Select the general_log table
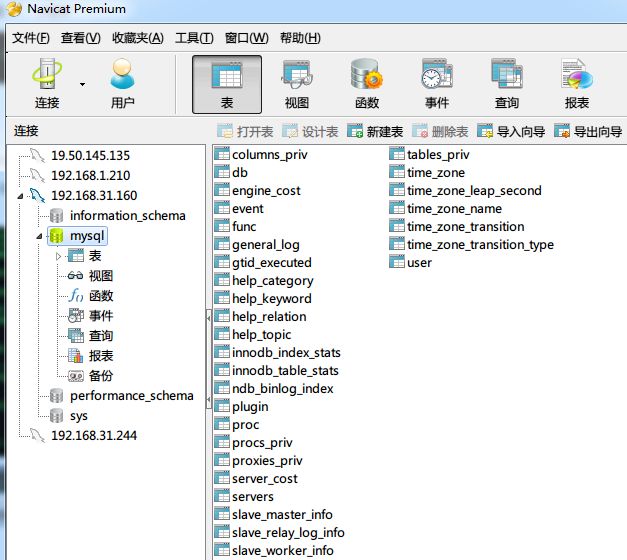This screenshot has height=560, width=627. (x=266, y=244)
